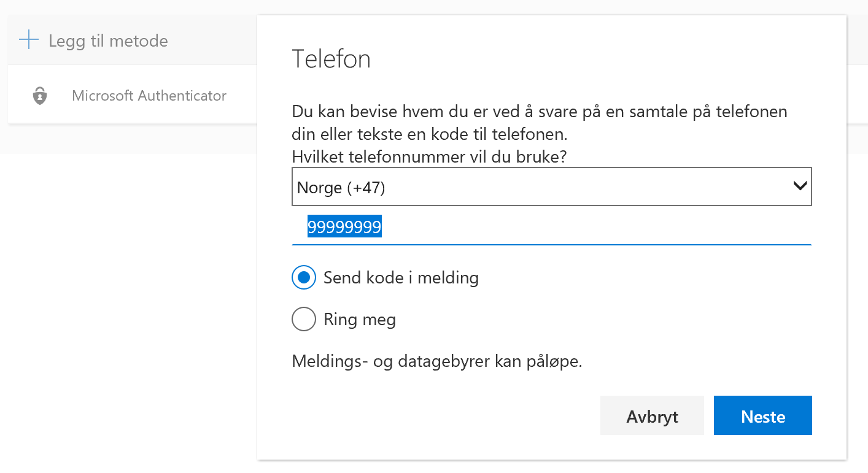Screen dimensions: 868x473
Task: Open the Legg til metode link
Action: pyautogui.click(x=108, y=41)
